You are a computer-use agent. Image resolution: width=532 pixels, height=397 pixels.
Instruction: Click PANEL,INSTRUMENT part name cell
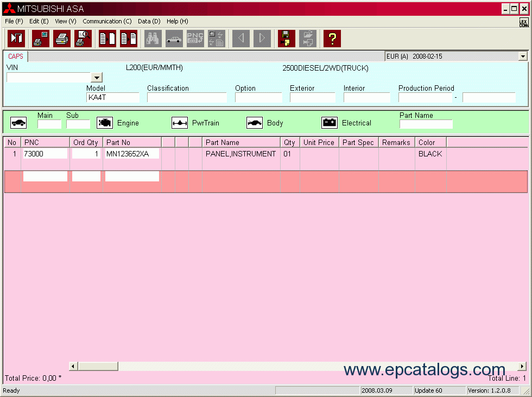[241, 154]
